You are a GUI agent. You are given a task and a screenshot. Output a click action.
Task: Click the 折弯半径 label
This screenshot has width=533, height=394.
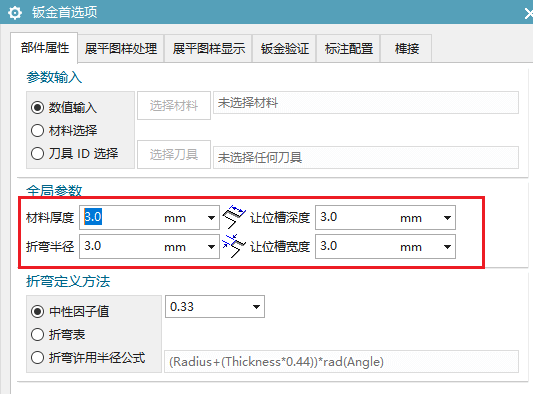(x=50, y=246)
